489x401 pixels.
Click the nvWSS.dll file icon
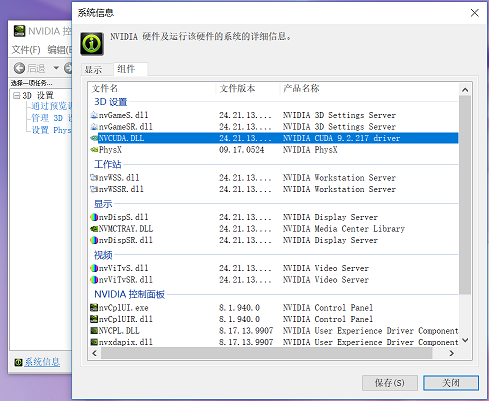pos(94,178)
